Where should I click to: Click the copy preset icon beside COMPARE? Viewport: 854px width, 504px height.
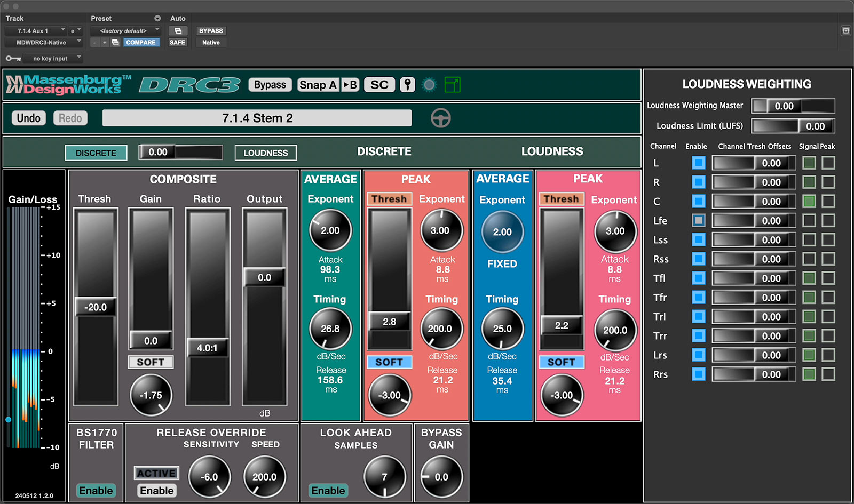[115, 43]
